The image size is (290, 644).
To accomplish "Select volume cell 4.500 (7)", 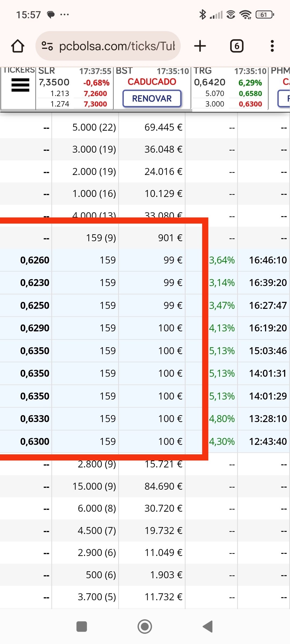I will 97,530.
